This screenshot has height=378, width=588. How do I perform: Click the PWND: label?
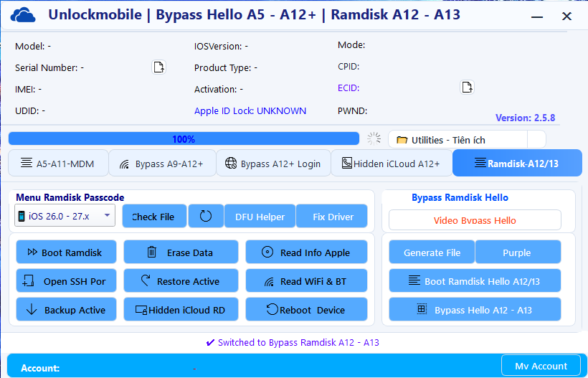click(x=353, y=110)
